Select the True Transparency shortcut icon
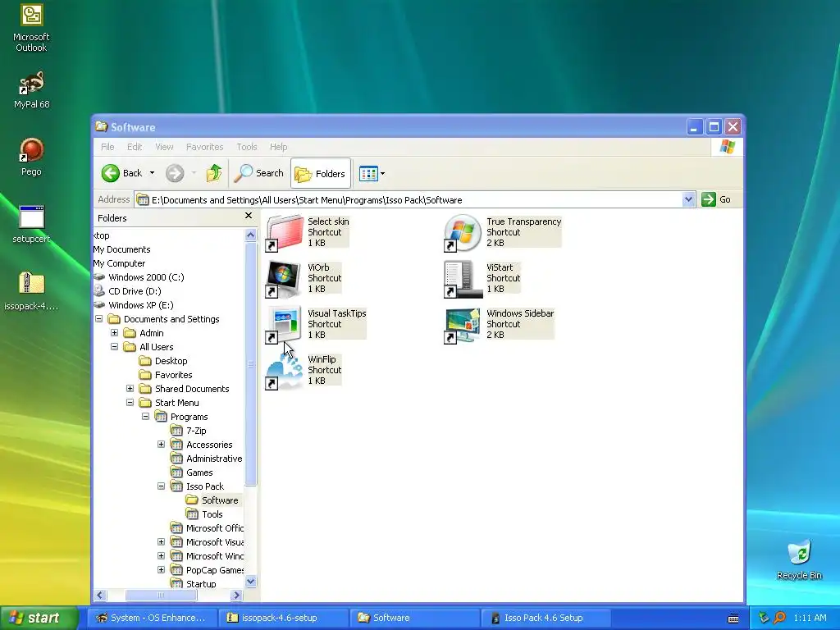The width and height of the screenshot is (840, 630). point(463,233)
